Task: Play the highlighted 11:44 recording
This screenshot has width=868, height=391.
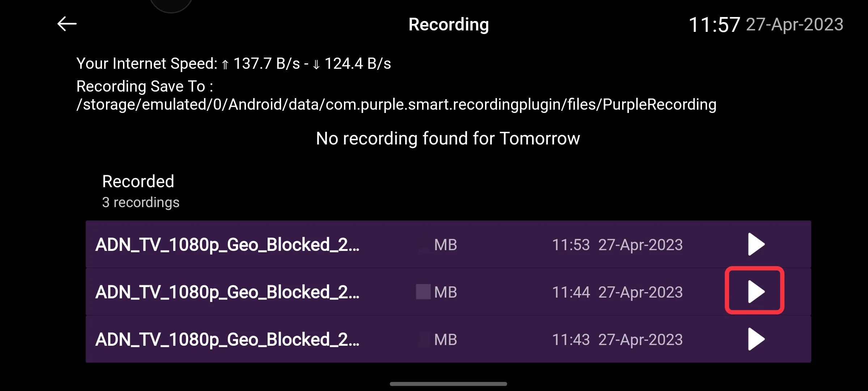Action: click(x=756, y=291)
